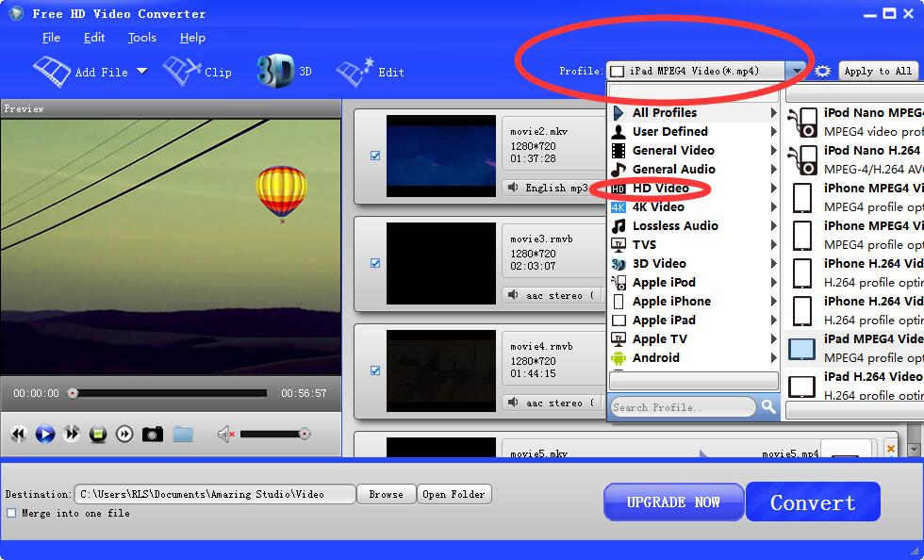Enable Merge into one file checkbox
The height and width of the screenshot is (560, 924).
11,514
